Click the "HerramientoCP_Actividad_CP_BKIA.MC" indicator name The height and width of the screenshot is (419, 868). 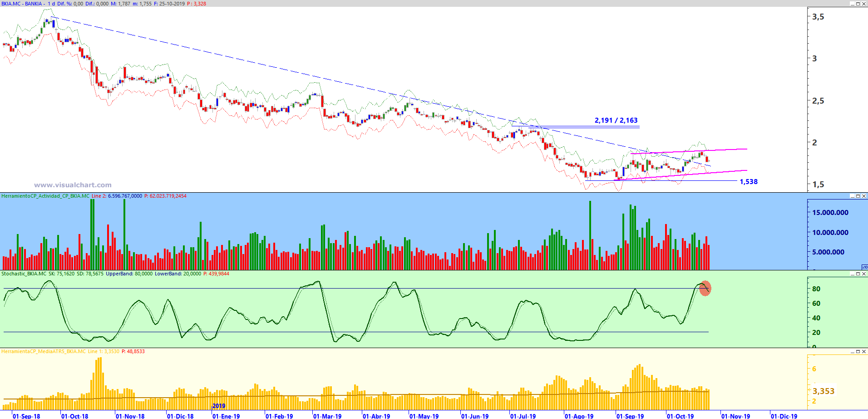pyautogui.click(x=45, y=196)
